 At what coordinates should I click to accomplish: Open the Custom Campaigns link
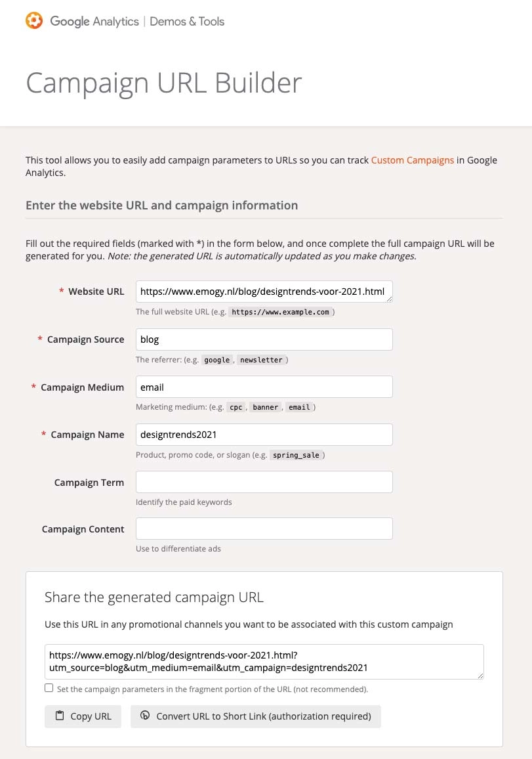point(413,160)
